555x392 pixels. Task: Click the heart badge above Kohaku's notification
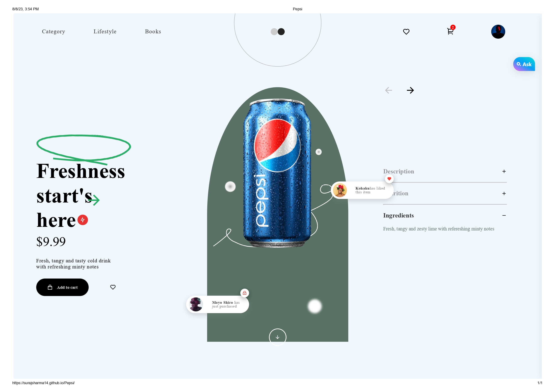pos(389,179)
